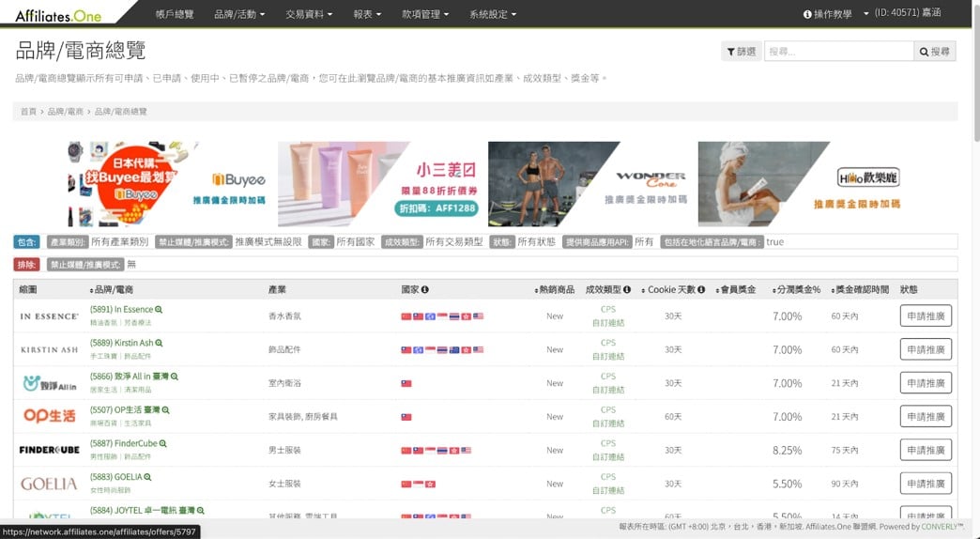Click info icon beside Cookie 天數 header
The height and width of the screenshot is (539, 980).
click(x=703, y=289)
